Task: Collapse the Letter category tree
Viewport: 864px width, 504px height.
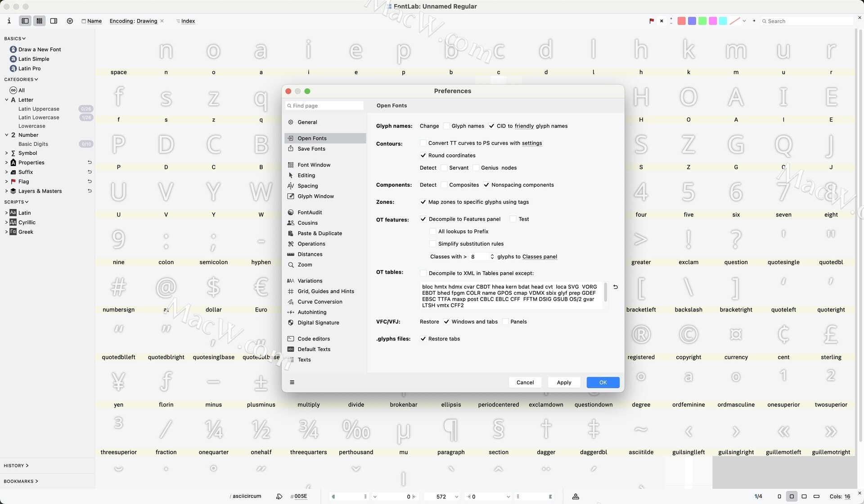Action: 7,100
